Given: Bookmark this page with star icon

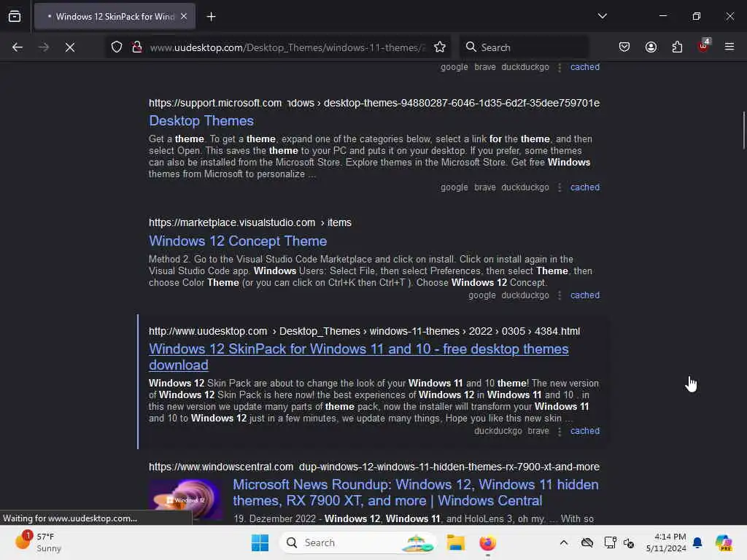Looking at the screenshot, I should click(x=440, y=47).
